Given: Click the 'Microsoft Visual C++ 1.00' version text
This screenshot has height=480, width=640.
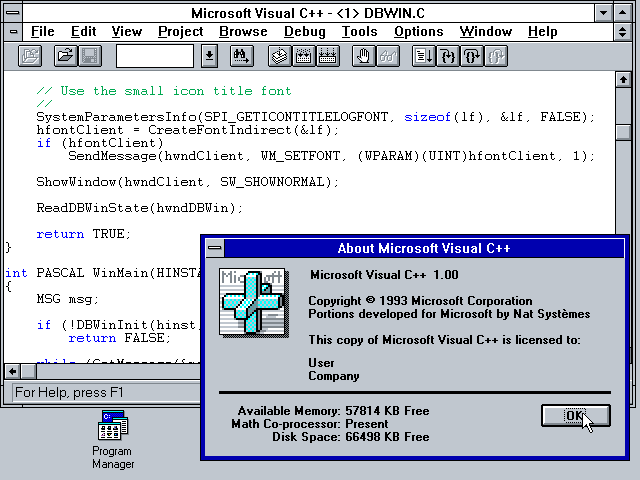Looking at the screenshot, I should 384,275.
